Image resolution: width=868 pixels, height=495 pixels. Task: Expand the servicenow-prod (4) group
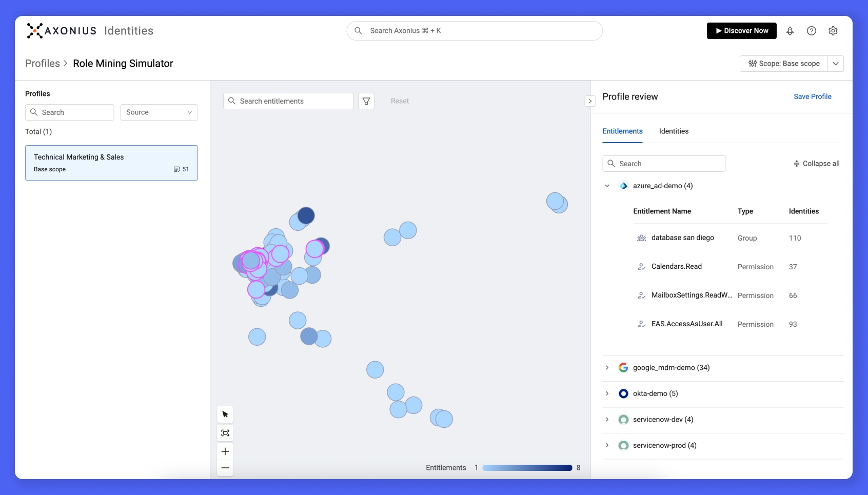coord(607,445)
